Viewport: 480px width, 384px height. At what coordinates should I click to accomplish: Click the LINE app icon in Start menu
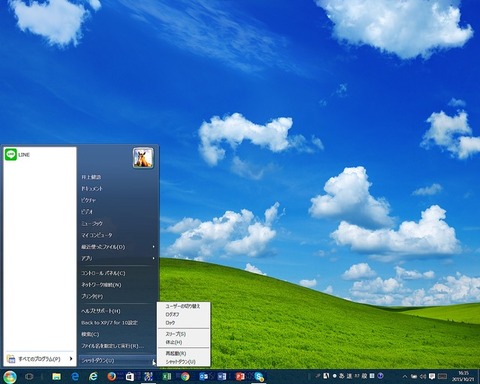click(11, 155)
